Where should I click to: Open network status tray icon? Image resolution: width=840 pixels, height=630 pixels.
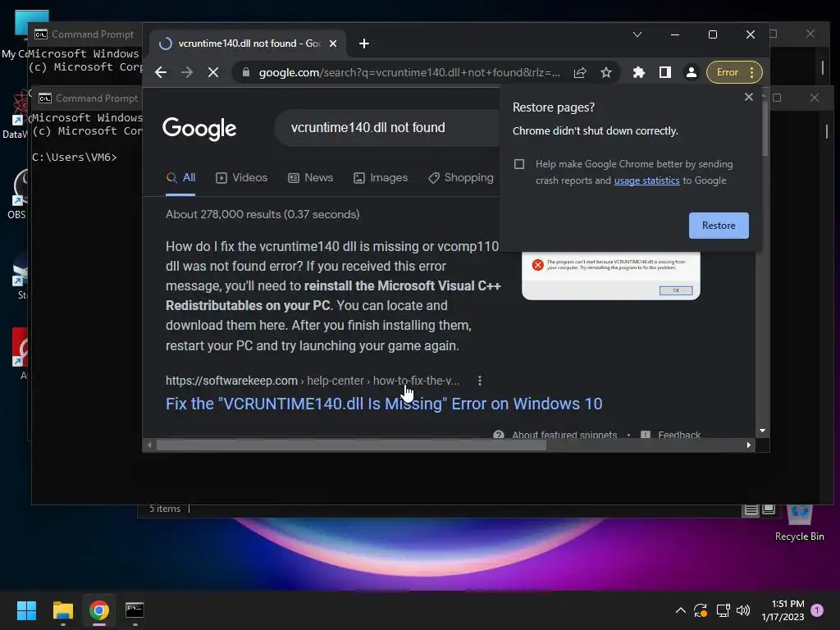pyautogui.click(x=723, y=610)
